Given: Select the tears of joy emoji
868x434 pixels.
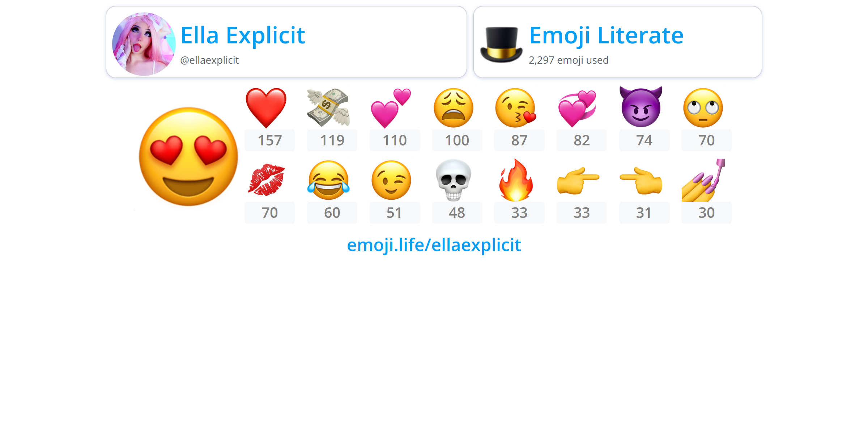Looking at the screenshot, I should point(328,180).
